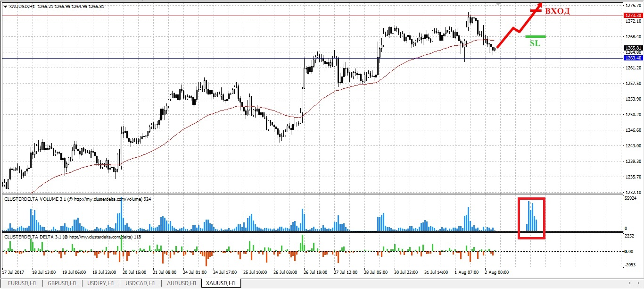Viewport: 644px width, 289px height.
Task: Open the USDJPY,H1 chart tab
Action: pyautogui.click(x=100, y=283)
